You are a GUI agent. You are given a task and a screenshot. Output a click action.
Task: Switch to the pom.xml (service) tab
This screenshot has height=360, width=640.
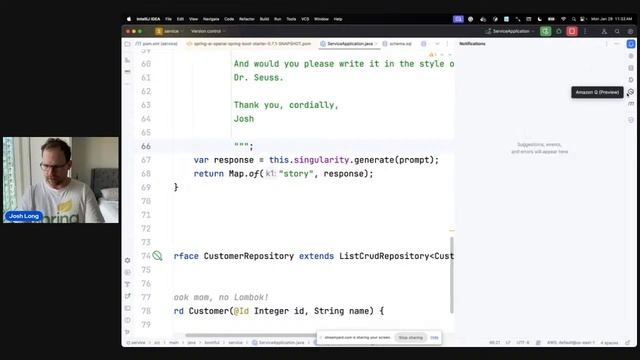(x=156, y=44)
